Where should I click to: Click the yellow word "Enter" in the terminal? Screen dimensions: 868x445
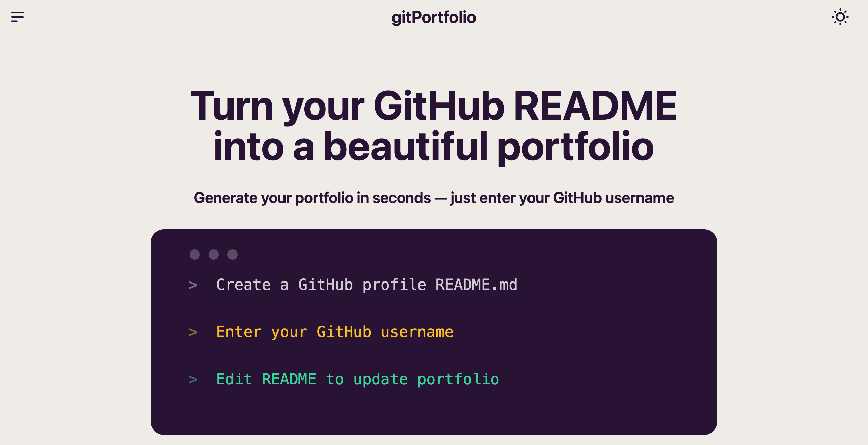239,332
